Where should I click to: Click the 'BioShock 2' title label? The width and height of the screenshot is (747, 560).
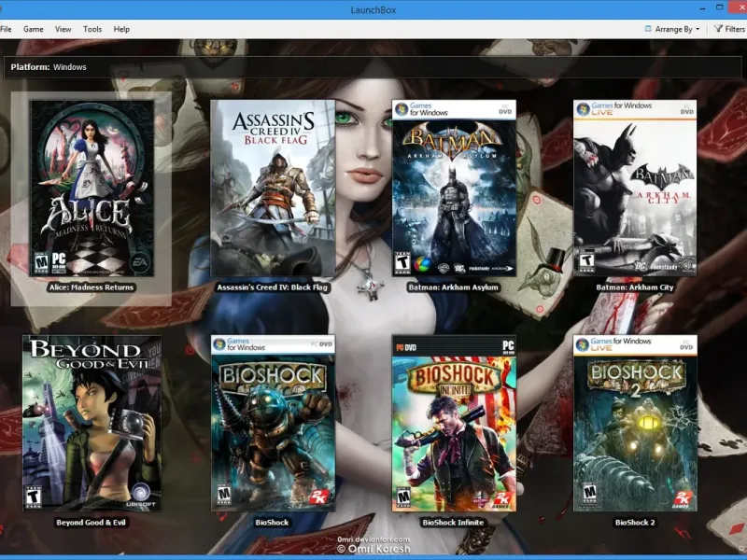click(x=635, y=523)
